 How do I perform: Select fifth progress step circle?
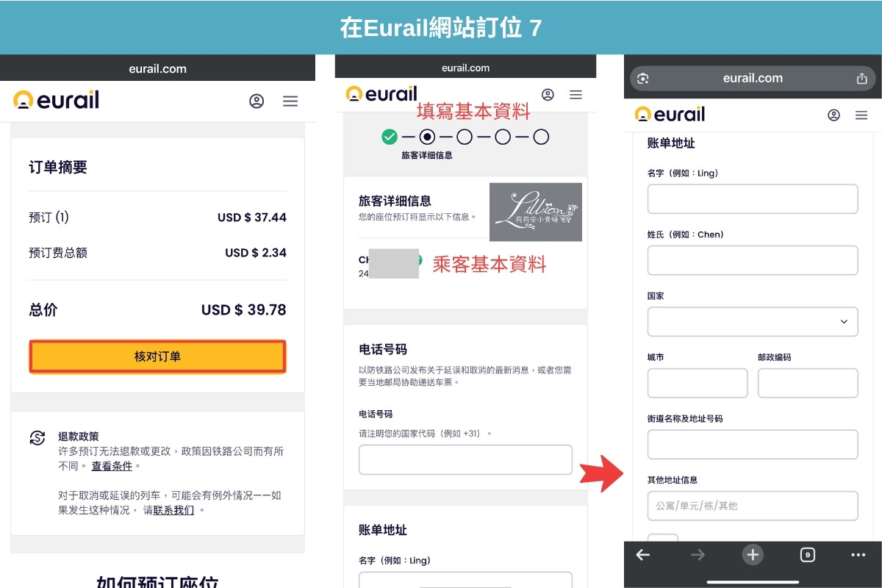[541, 137]
